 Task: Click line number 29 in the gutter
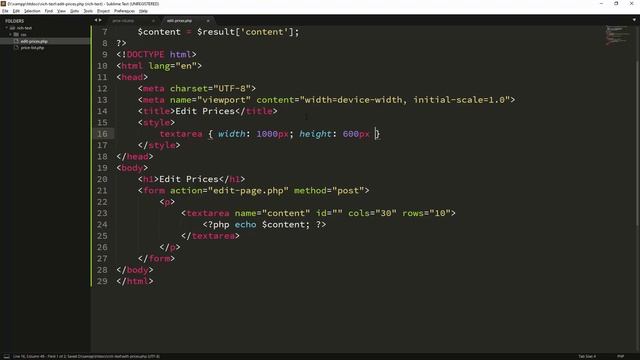click(102, 281)
